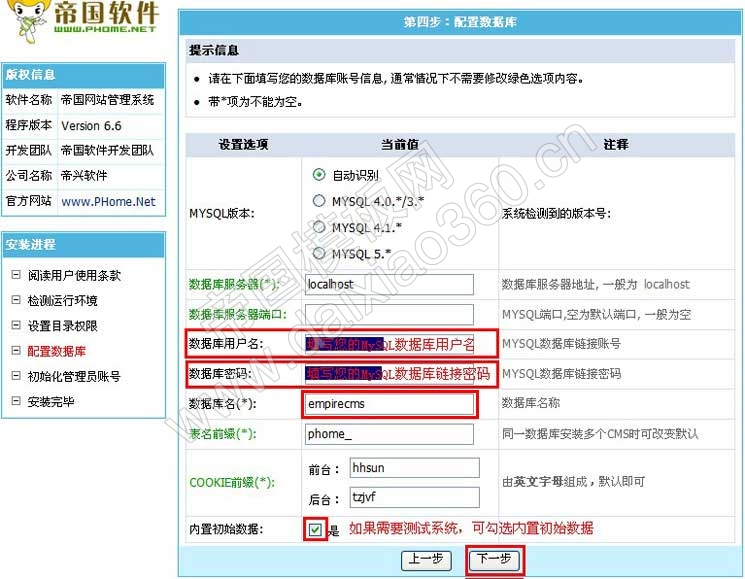
Task: Edit the 表名前缀 phome_ field
Action: pos(375,434)
